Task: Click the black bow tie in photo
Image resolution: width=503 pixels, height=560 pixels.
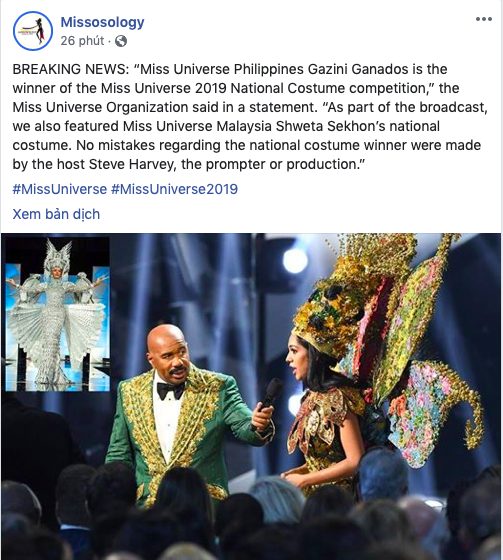Action: (171, 390)
